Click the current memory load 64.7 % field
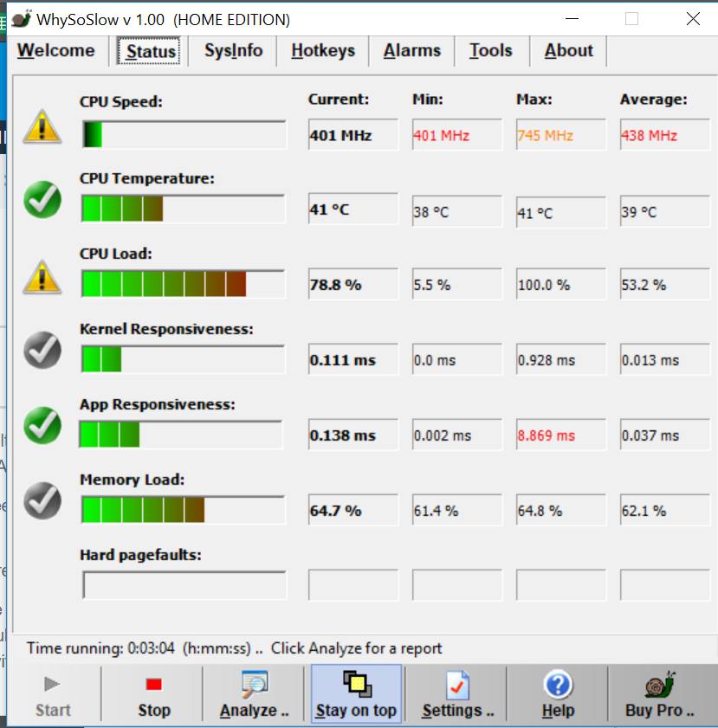The image size is (718, 728). click(353, 510)
